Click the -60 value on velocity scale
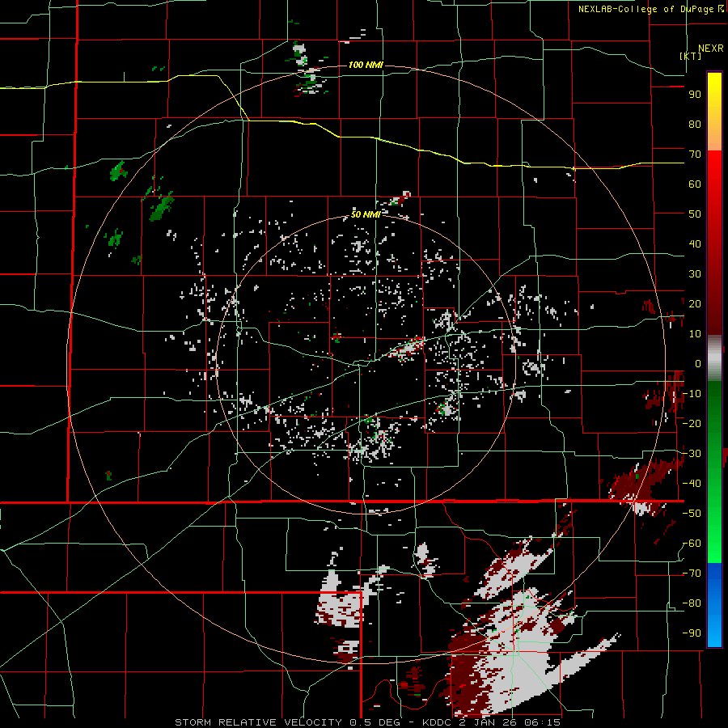Screen dimensions: 728x728 692,544
